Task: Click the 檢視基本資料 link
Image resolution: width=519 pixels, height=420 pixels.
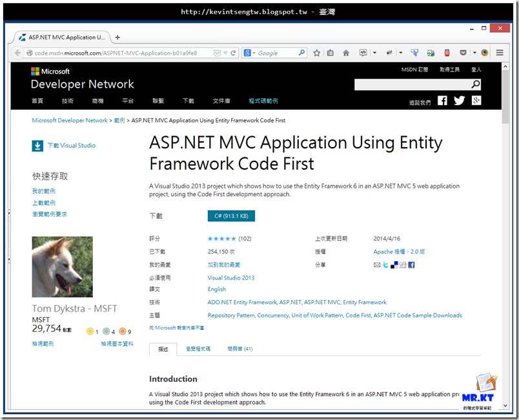Action: 117,344
